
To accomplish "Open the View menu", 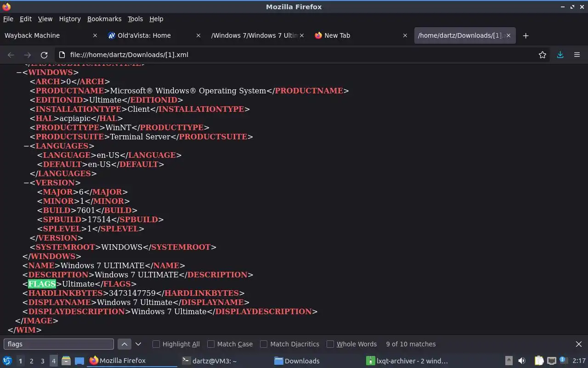I will (x=45, y=19).
